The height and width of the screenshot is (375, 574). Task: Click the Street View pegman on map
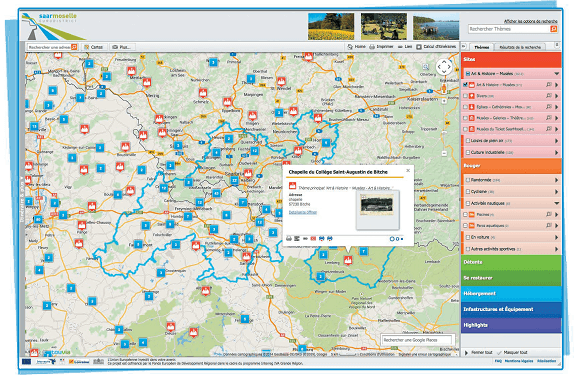coord(444,89)
